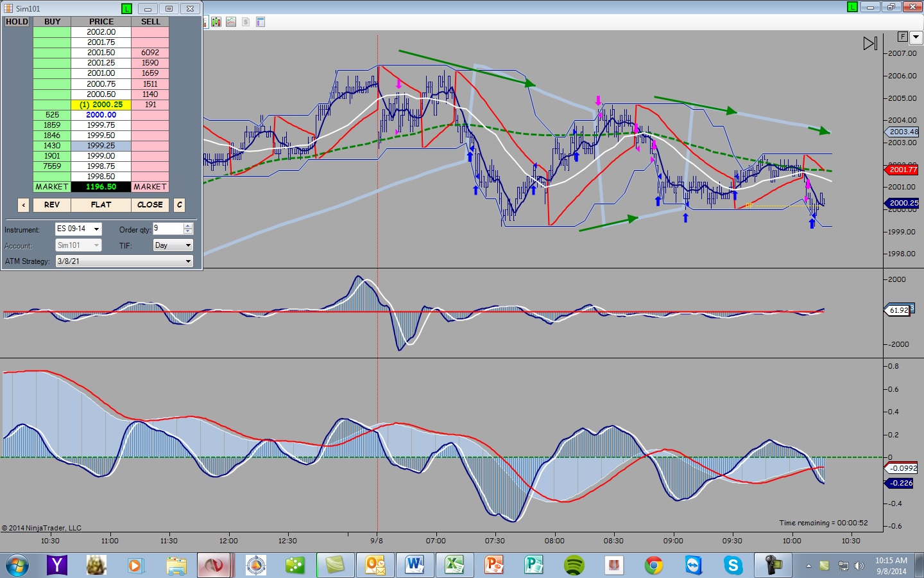This screenshot has width=924, height=578.
Task: Open PowerPoint from the taskbar
Action: click(494, 565)
